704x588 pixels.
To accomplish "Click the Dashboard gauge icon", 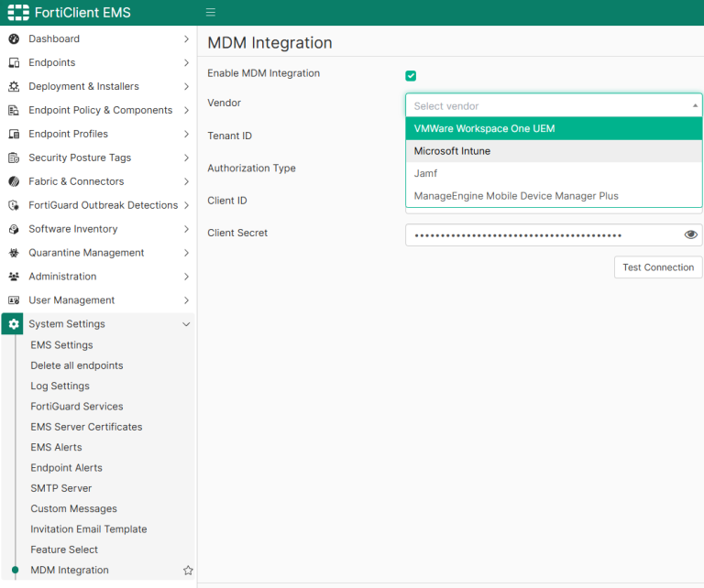I will point(14,39).
